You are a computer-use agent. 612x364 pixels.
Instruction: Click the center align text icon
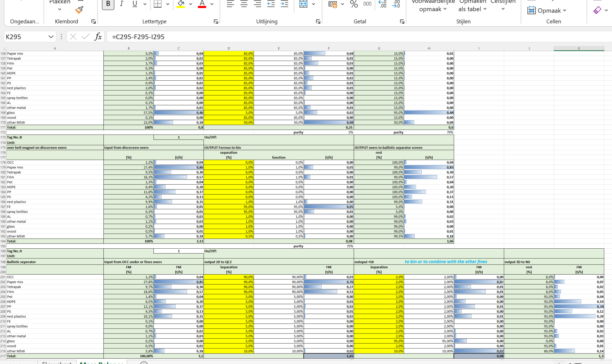coord(244,4)
